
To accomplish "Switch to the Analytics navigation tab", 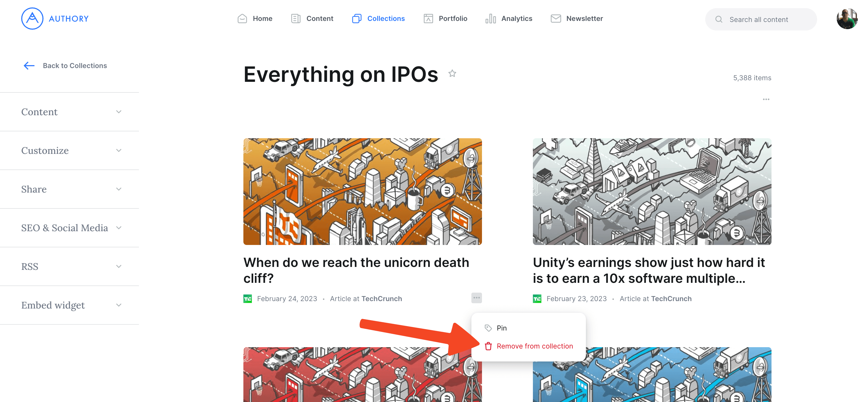I will [509, 19].
